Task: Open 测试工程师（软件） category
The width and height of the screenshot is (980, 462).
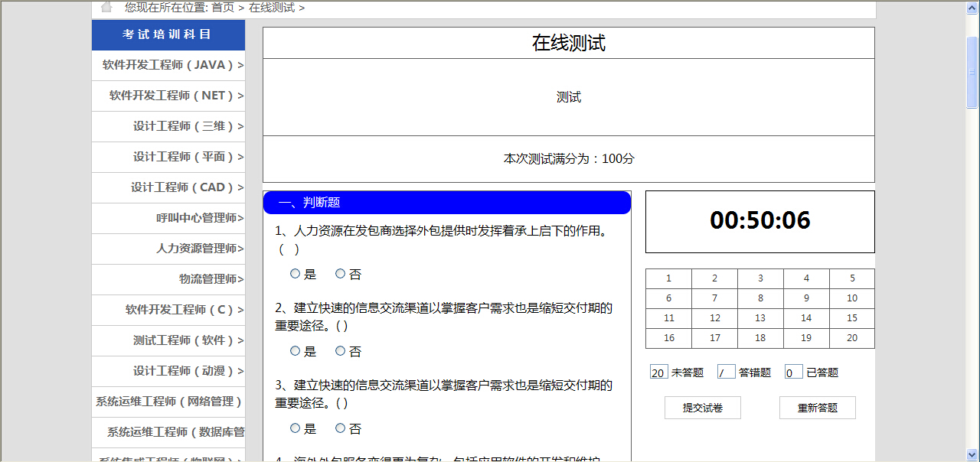Action: (x=188, y=340)
